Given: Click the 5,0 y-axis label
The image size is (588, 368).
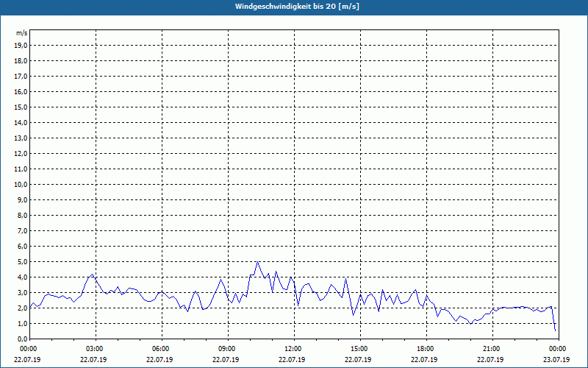Looking at the screenshot, I should coord(22,262).
